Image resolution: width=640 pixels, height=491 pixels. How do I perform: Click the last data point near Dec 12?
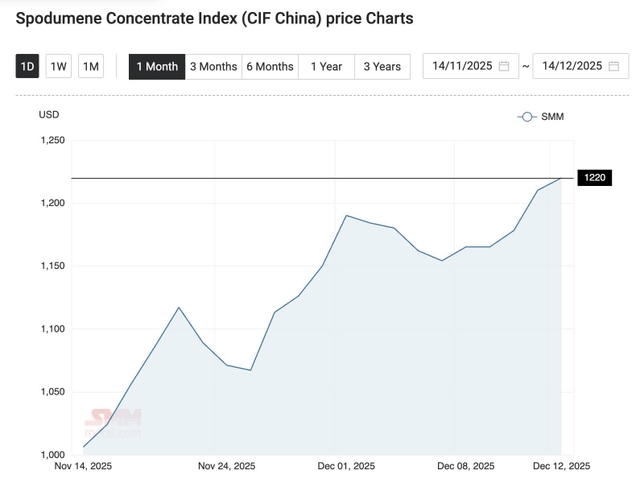[x=561, y=178]
